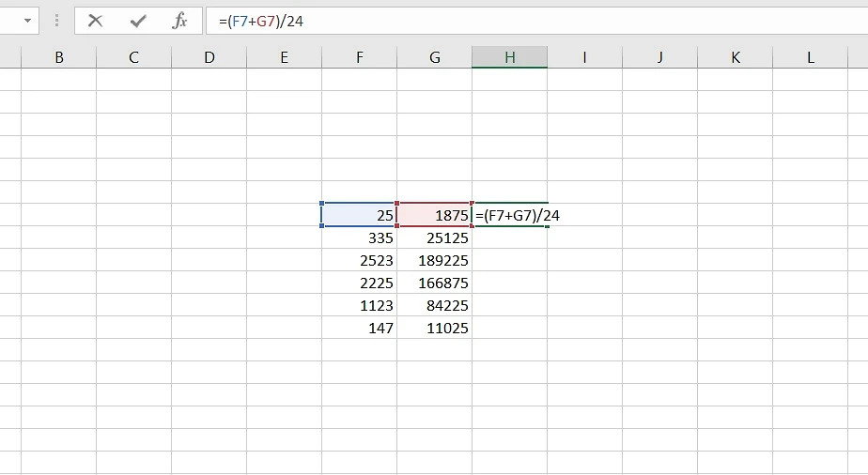Open the Insert Function fx dialog
Viewport: 868px width, 475px height.
(x=180, y=21)
